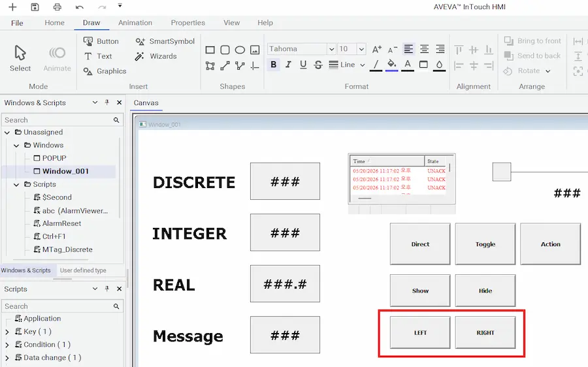The image size is (588, 367).
Task: Click the Windows & Scripts search field
Action: click(x=62, y=120)
